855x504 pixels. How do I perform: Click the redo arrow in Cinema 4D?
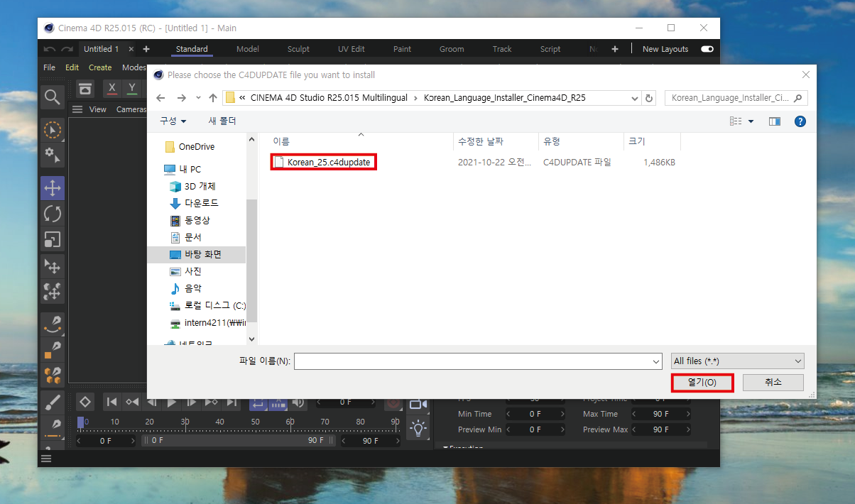pos(67,49)
